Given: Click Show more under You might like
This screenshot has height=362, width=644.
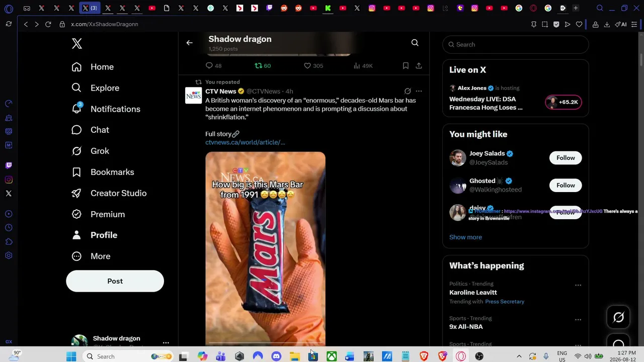Looking at the screenshot, I should tap(465, 237).
